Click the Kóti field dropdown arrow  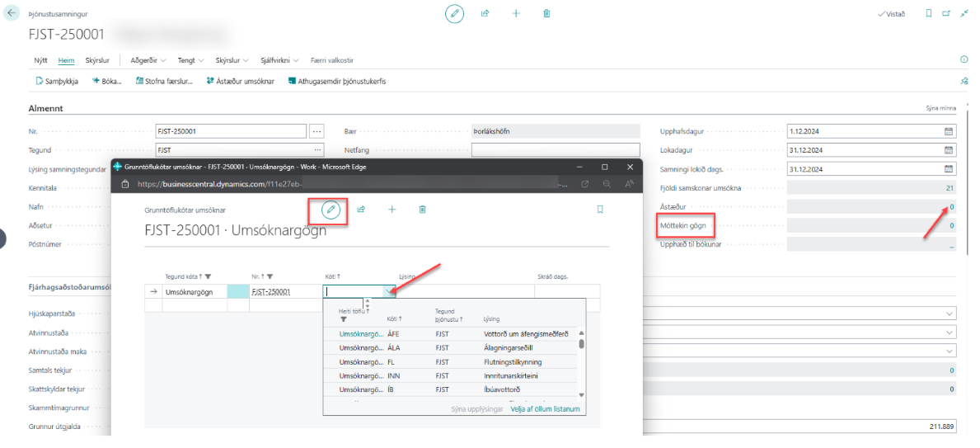pyautogui.click(x=389, y=291)
